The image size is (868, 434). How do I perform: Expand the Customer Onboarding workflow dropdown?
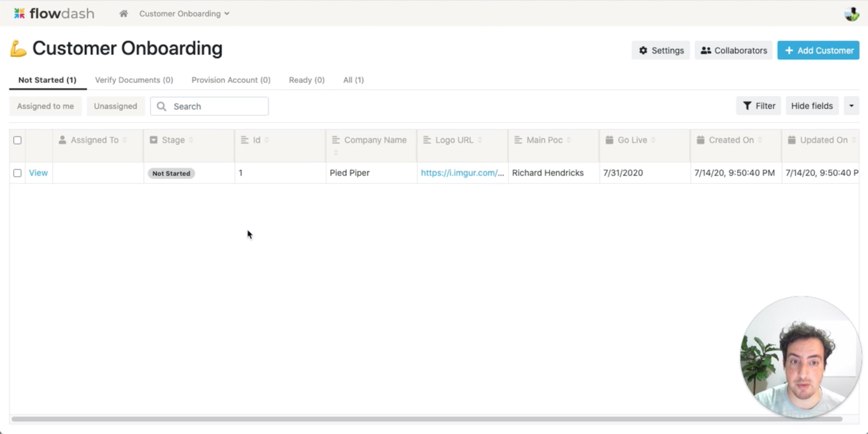pos(184,14)
